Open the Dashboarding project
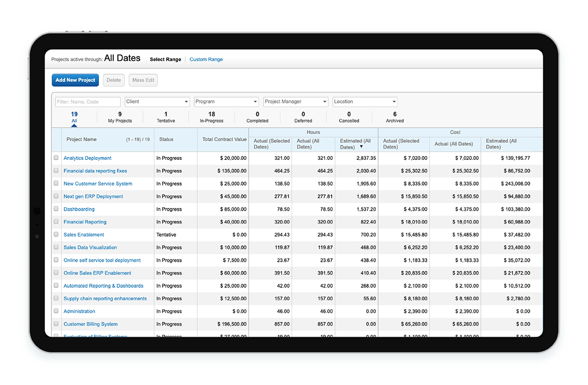Screen dimensions: 588x385 pos(79,209)
